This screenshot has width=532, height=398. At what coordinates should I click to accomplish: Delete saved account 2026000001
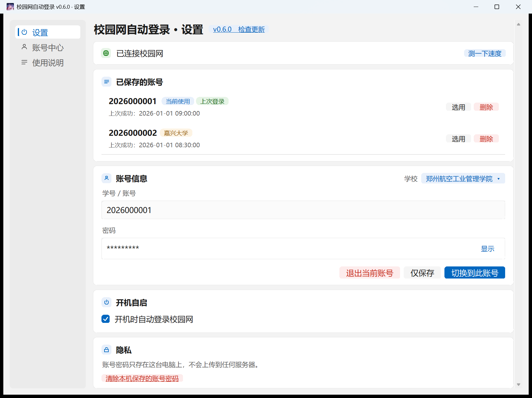click(486, 107)
